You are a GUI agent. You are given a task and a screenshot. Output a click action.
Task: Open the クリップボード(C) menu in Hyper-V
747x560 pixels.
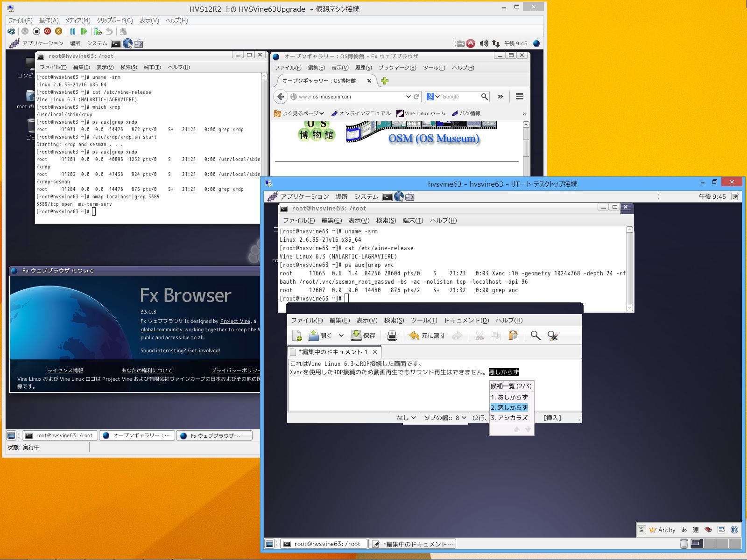(115, 21)
